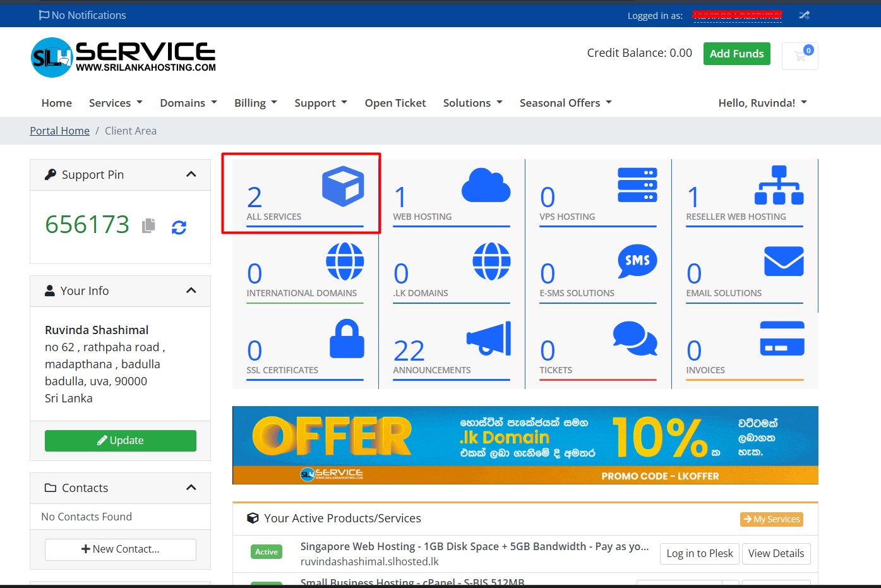Click the shuffle icon in top bar

[x=804, y=15]
